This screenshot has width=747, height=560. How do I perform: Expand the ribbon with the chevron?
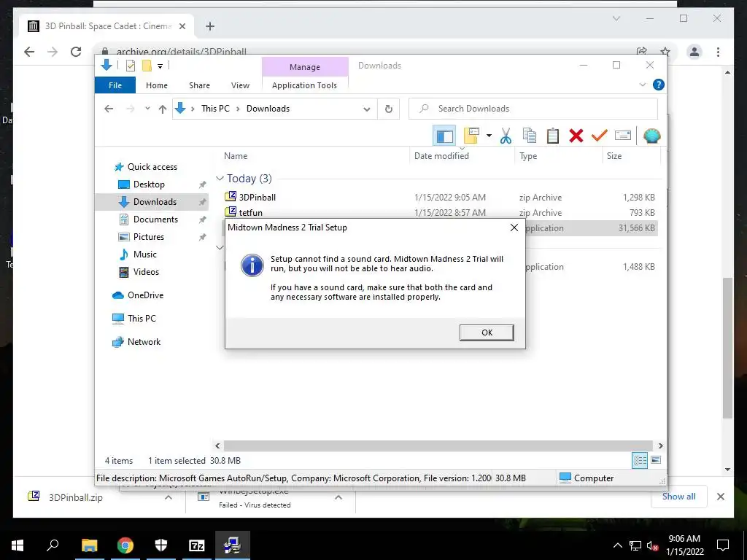643,85
